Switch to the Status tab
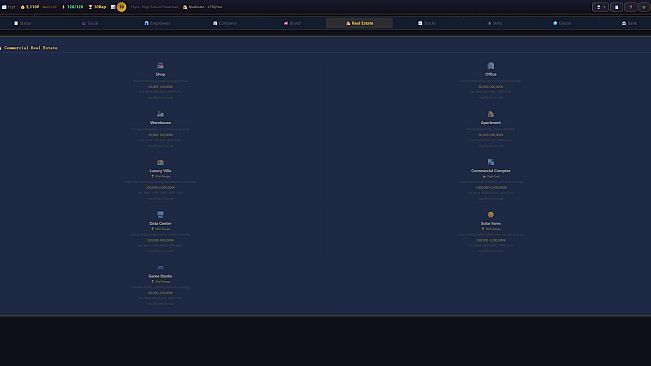The image size is (651, 366). coord(23,23)
